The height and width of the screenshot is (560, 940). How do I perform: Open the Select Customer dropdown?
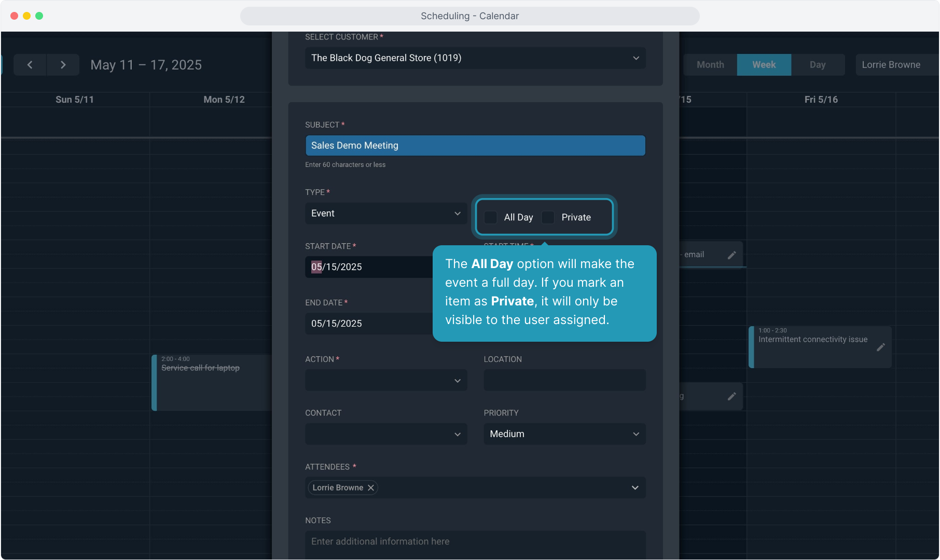pyautogui.click(x=475, y=58)
